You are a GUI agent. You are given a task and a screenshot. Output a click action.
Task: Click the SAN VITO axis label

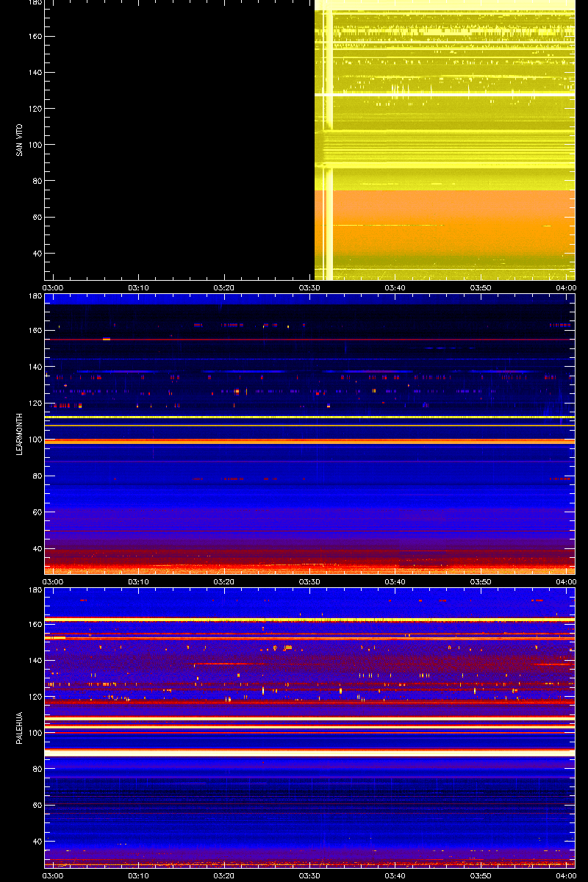19,140
